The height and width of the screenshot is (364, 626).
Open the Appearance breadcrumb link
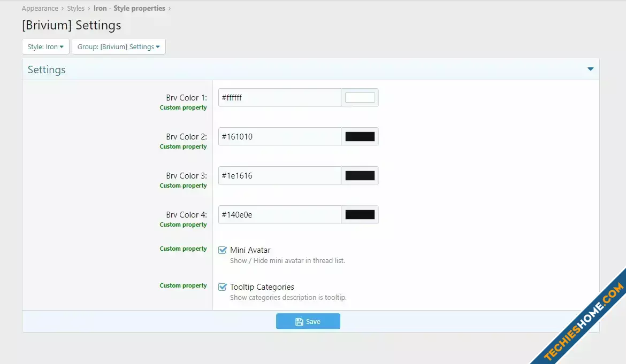pos(40,9)
